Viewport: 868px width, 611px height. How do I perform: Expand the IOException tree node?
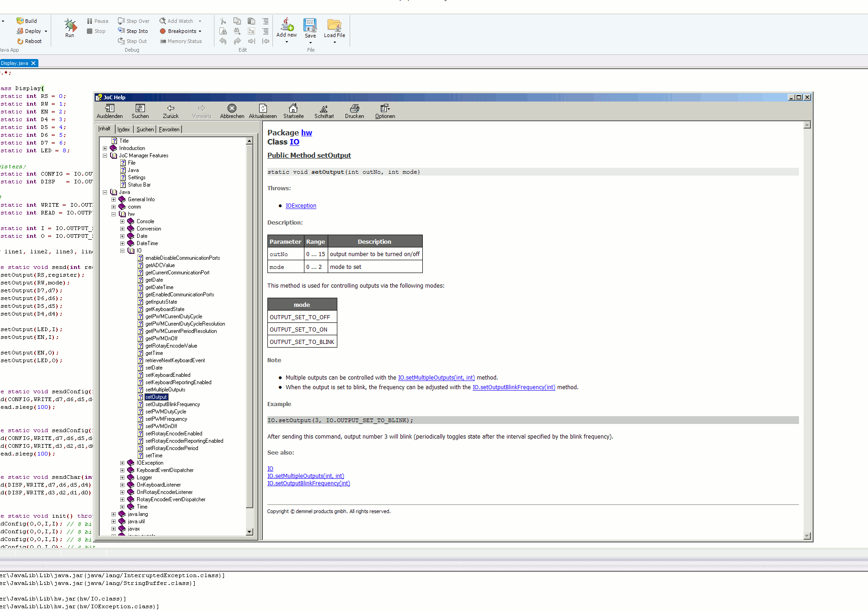coord(122,463)
